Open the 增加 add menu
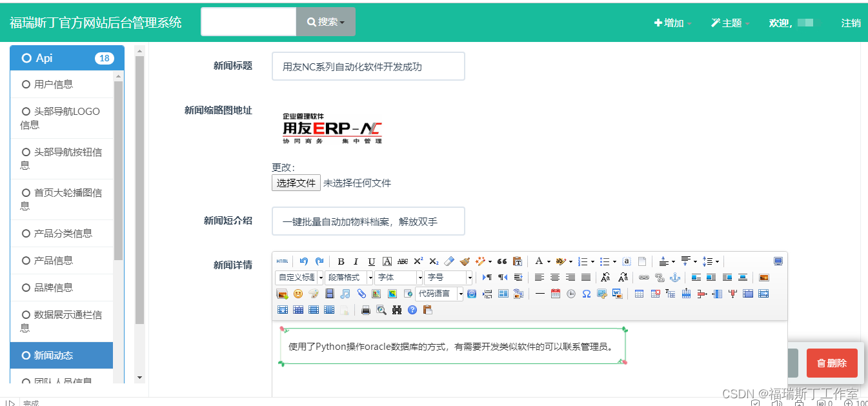 672,23
